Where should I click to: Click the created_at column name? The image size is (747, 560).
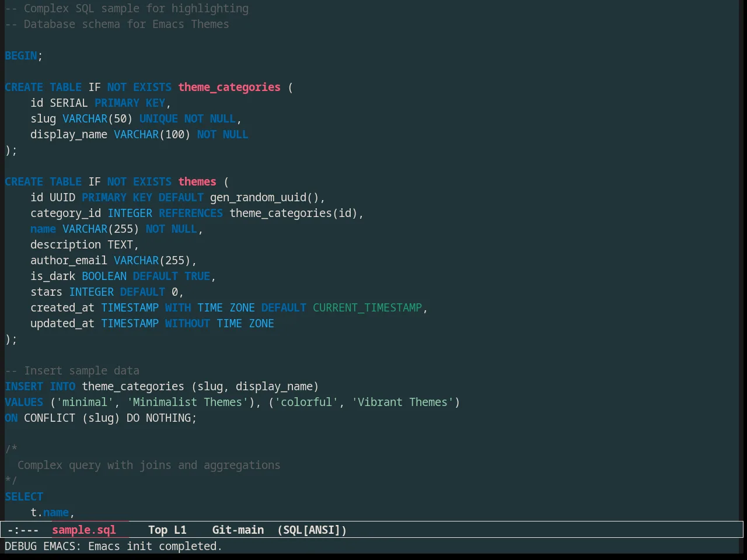[x=62, y=307]
